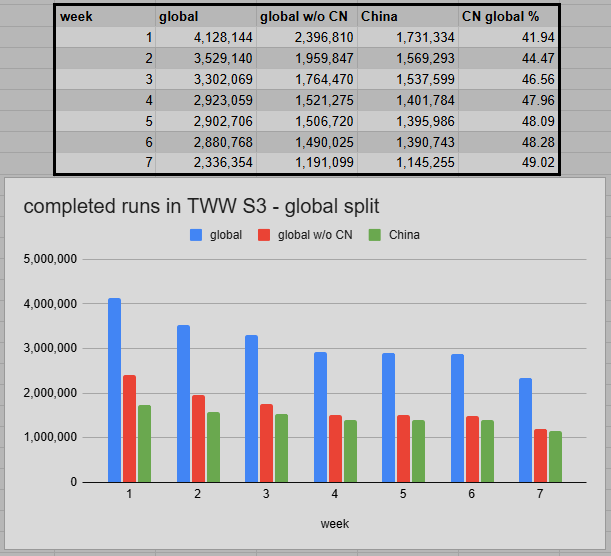Viewport: 611px width, 556px height.
Task: Select the 'China' column header cell
Action: point(408,16)
